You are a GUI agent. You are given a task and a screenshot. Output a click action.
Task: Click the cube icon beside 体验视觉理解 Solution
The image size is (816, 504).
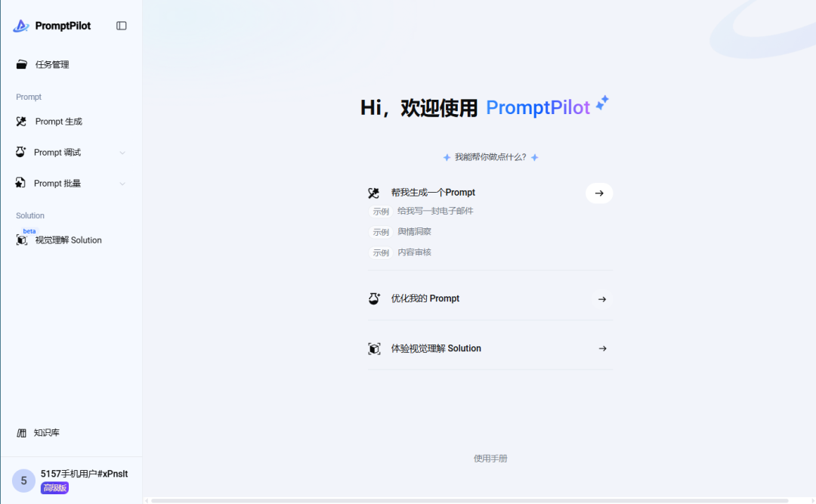point(374,348)
